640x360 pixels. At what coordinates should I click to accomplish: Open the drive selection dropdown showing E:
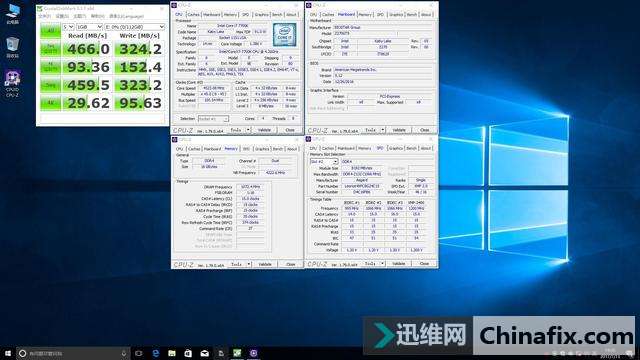135,27
